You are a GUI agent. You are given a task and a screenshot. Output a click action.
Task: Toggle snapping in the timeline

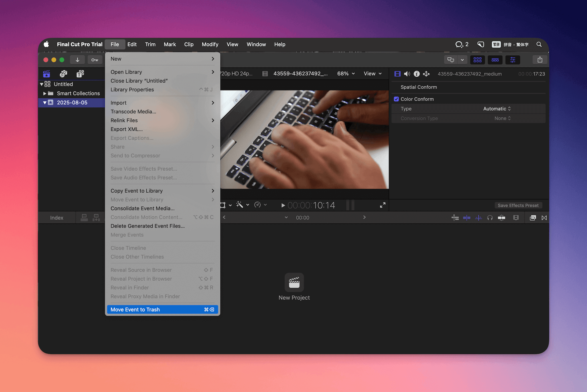502,218
